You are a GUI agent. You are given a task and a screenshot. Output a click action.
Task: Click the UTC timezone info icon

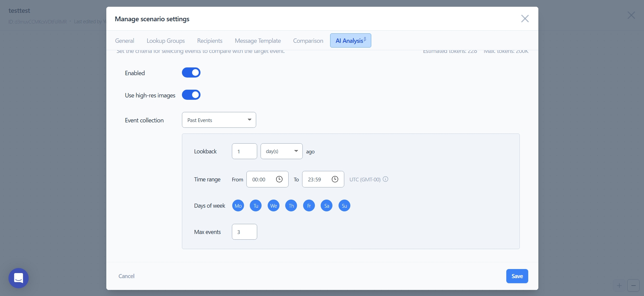(x=385, y=179)
